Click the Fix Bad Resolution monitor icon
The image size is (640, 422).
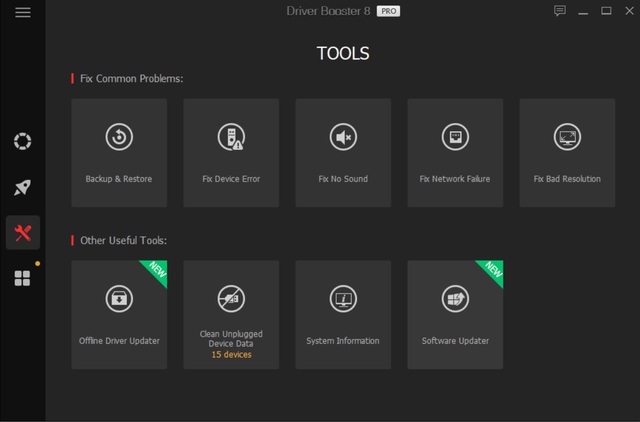point(567,137)
